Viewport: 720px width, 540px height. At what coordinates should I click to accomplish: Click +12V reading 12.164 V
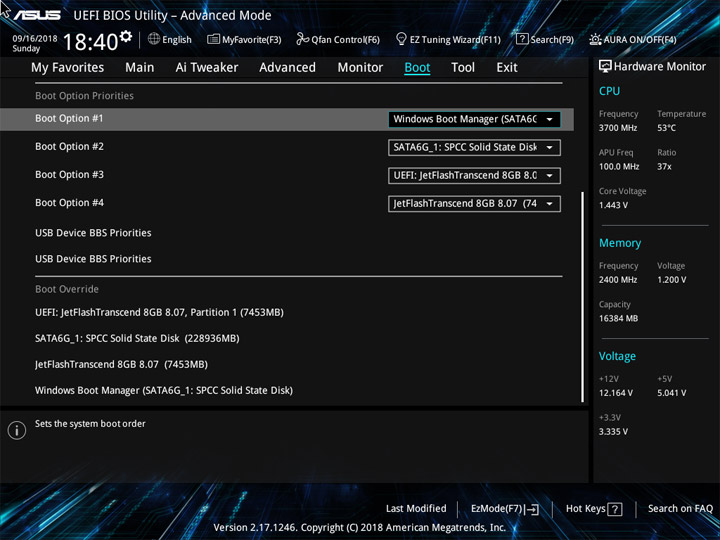[616, 393]
